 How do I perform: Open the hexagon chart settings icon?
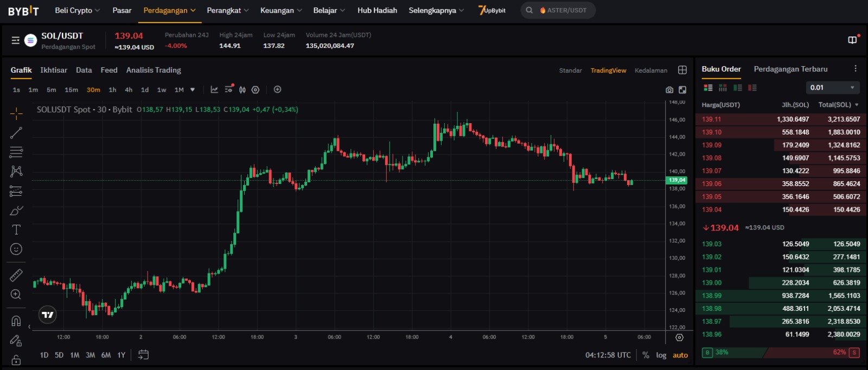click(256, 90)
